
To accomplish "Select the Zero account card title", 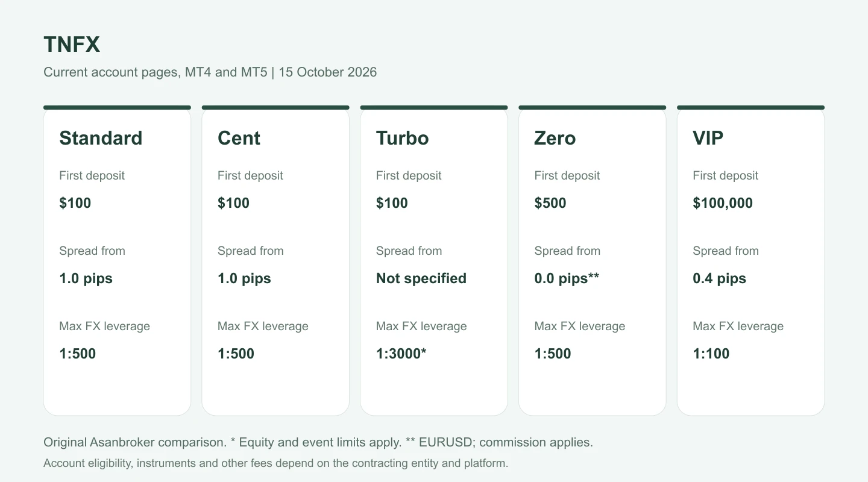I will click(x=555, y=138).
